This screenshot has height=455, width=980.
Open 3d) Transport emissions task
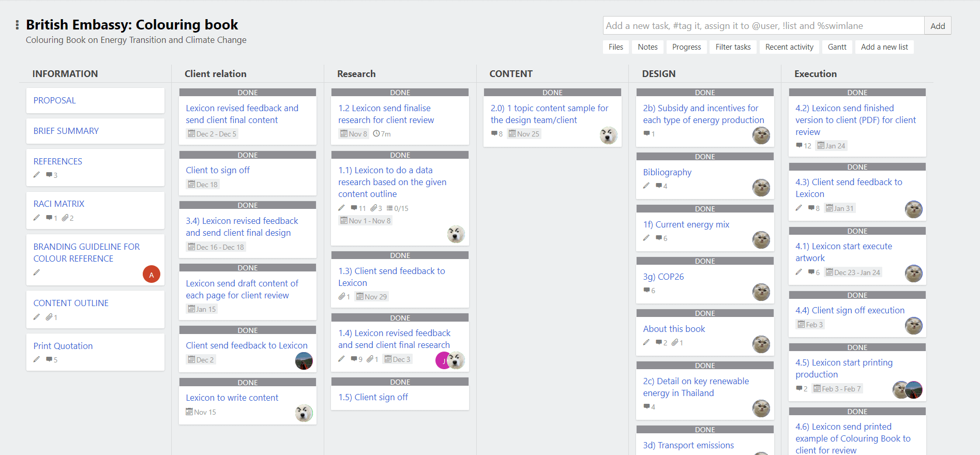(688, 445)
